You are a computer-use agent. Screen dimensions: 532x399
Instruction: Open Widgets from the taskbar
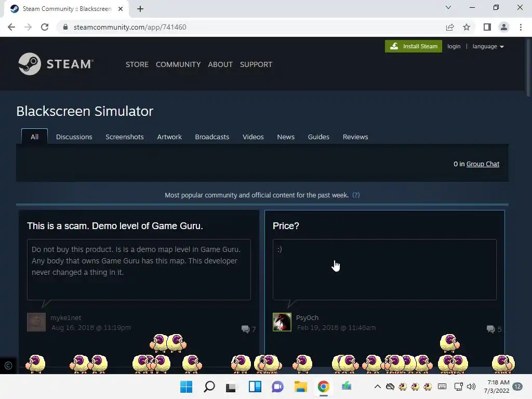(255, 387)
